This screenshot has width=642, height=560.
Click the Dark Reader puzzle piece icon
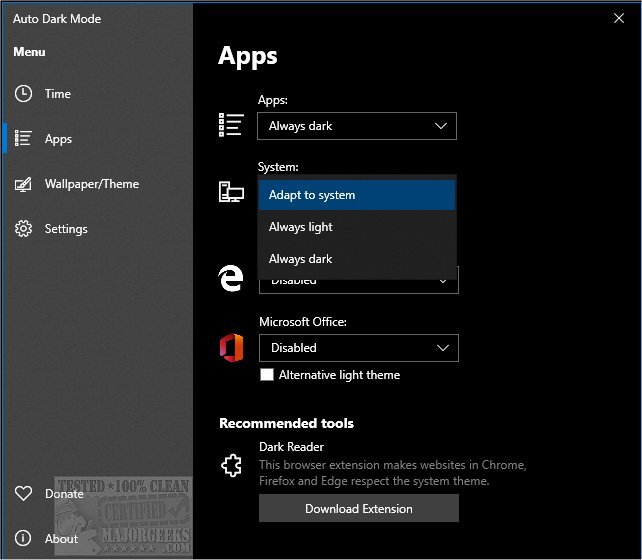[231, 465]
